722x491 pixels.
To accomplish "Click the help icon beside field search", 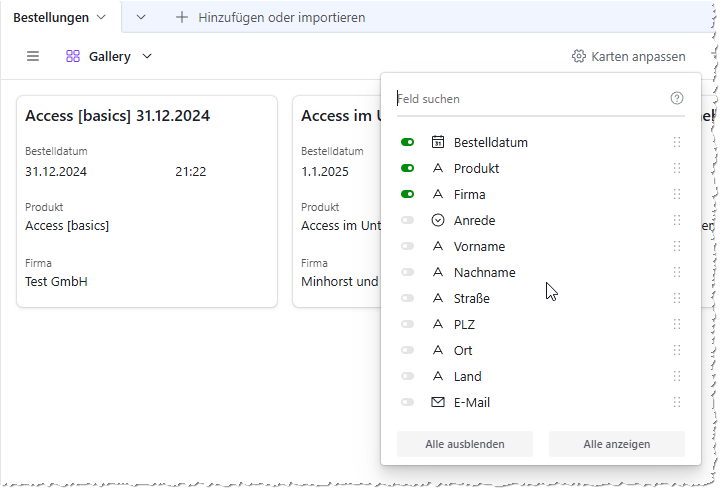I will point(677,98).
